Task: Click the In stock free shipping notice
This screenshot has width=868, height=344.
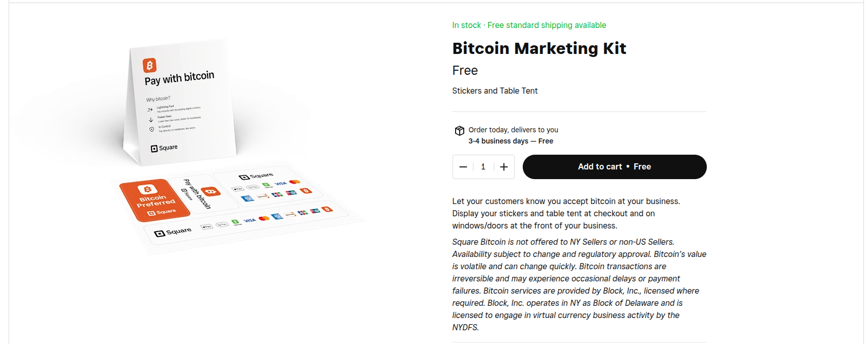Action: (529, 25)
